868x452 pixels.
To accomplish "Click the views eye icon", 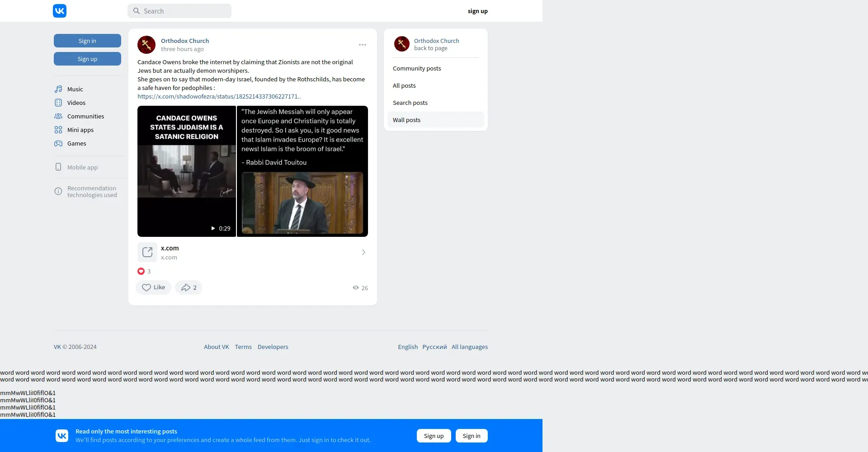I will [x=356, y=287].
